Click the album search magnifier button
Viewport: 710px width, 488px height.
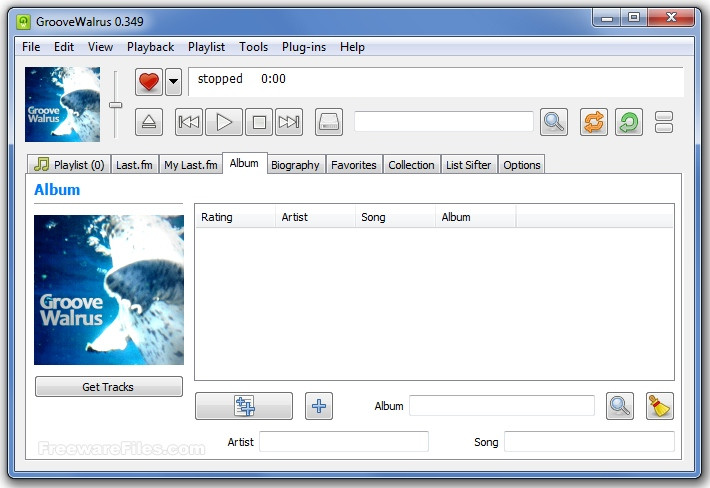pyautogui.click(x=619, y=406)
